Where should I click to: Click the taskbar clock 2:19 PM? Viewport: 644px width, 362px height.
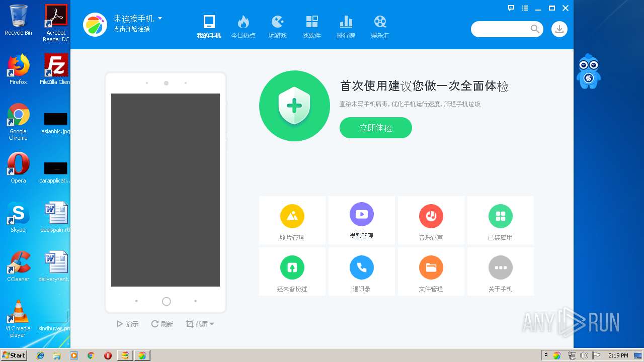coord(618,355)
